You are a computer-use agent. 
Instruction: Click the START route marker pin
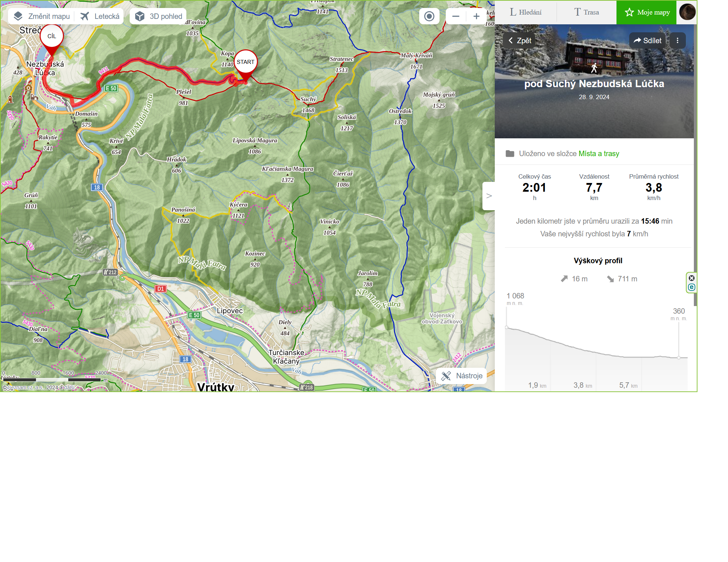(246, 65)
